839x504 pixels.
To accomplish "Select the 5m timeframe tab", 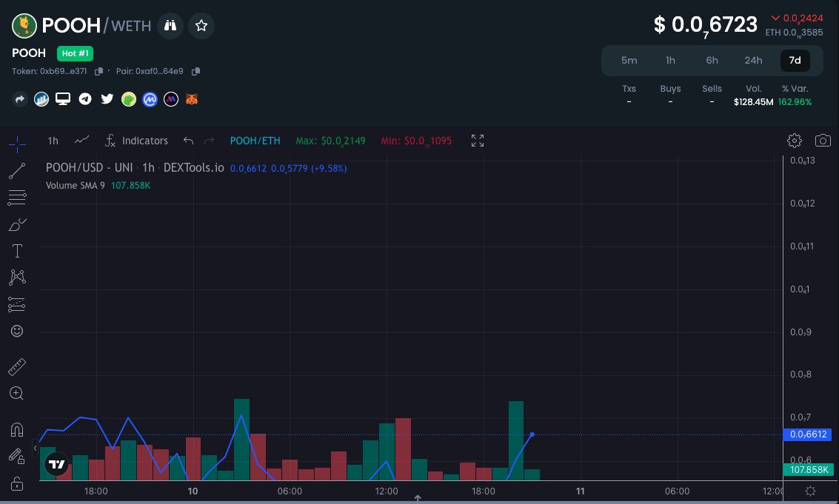I will (629, 61).
